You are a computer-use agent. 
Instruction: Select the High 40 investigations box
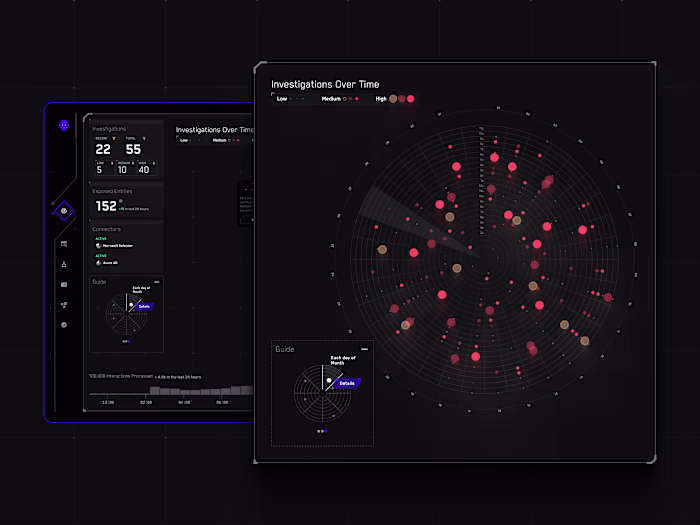point(147,167)
